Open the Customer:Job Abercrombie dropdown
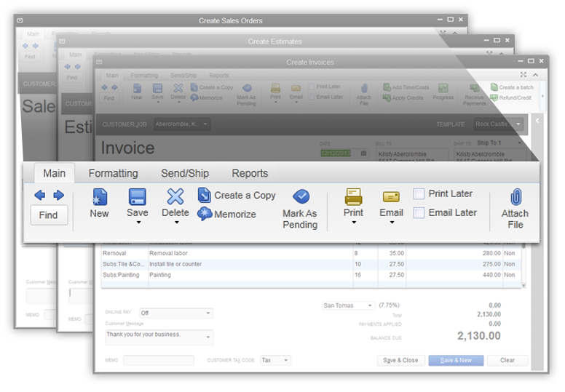This screenshot has width=565, height=392. (182, 124)
